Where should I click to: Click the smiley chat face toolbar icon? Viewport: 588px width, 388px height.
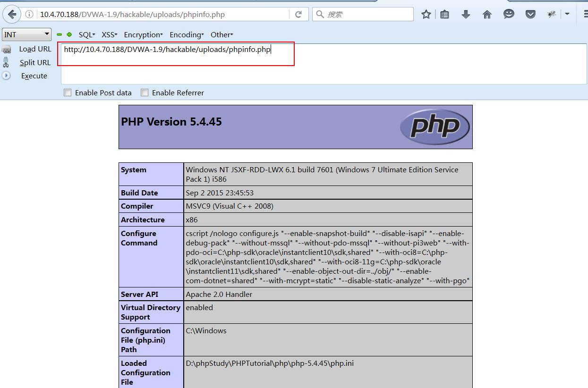coord(509,14)
